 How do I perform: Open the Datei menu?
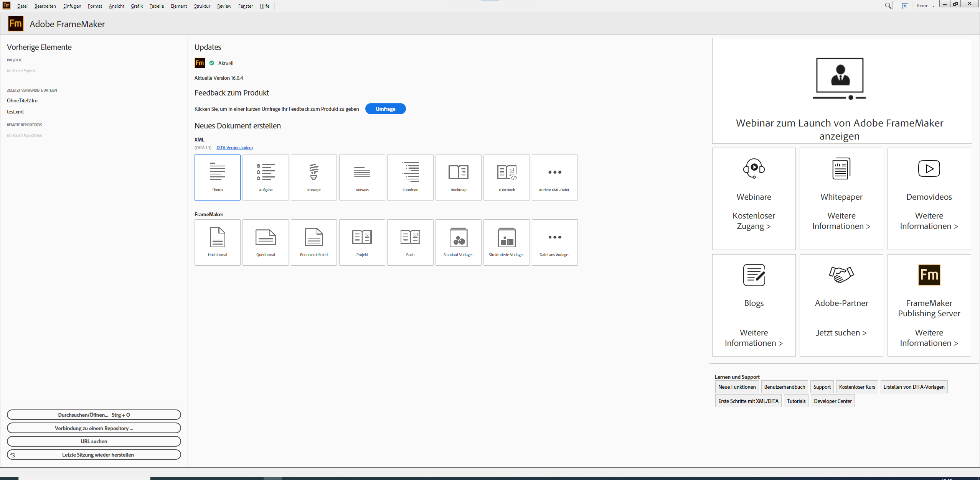22,6
